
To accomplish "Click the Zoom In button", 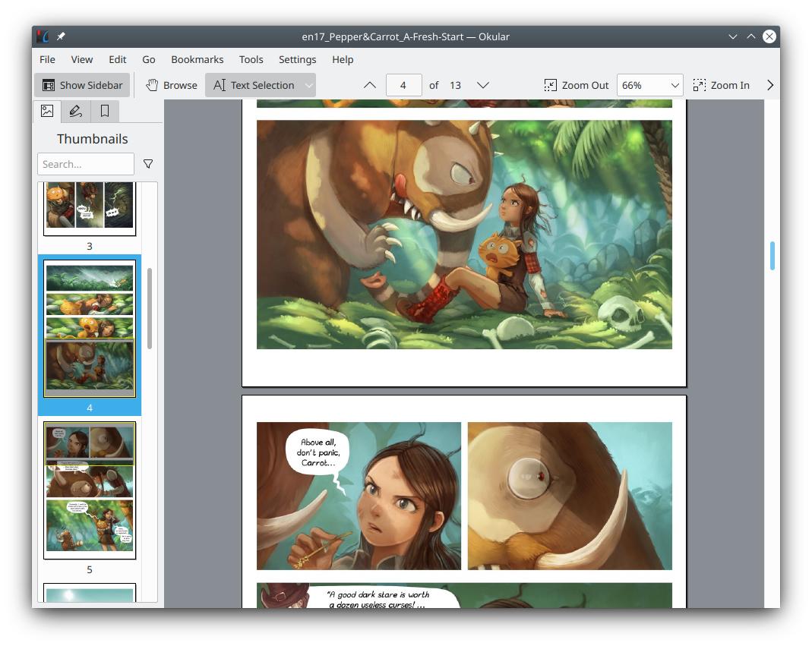I will 721,85.
